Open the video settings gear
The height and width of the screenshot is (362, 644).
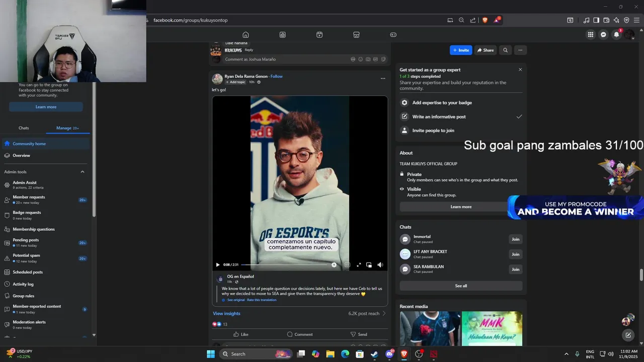coord(334,264)
